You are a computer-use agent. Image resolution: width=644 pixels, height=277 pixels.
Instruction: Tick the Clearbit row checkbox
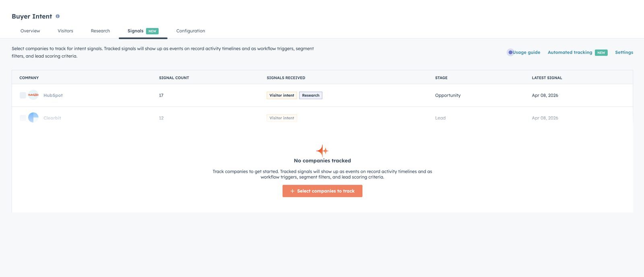click(x=23, y=118)
